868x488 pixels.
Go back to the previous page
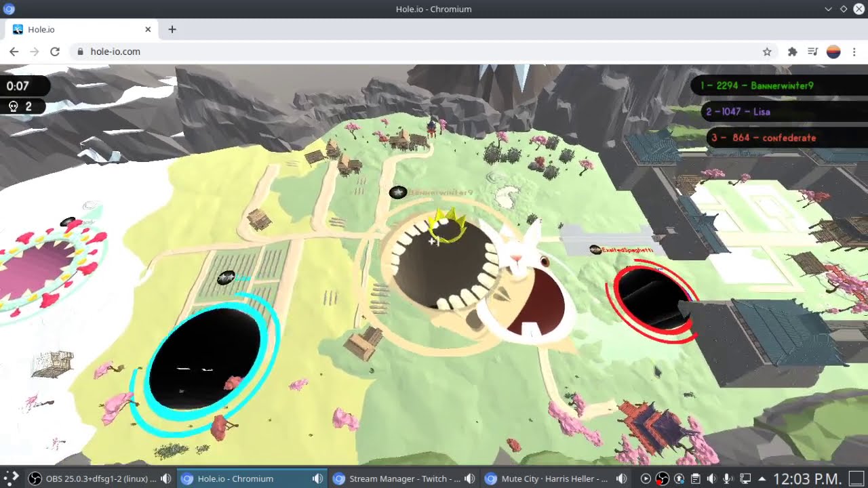[14, 52]
